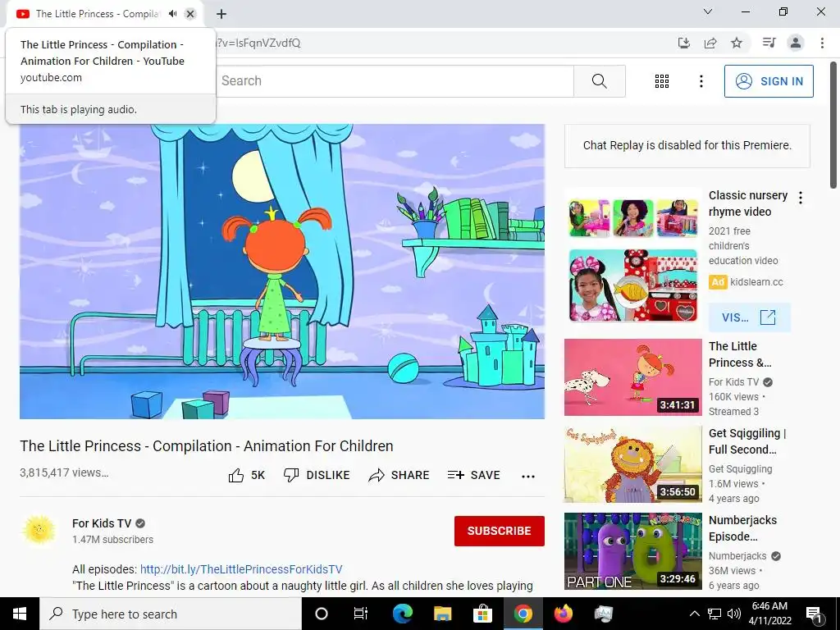Open The Little Princess 3:41:31 thumbnail
The image size is (840, 630).
pos(632,377)
